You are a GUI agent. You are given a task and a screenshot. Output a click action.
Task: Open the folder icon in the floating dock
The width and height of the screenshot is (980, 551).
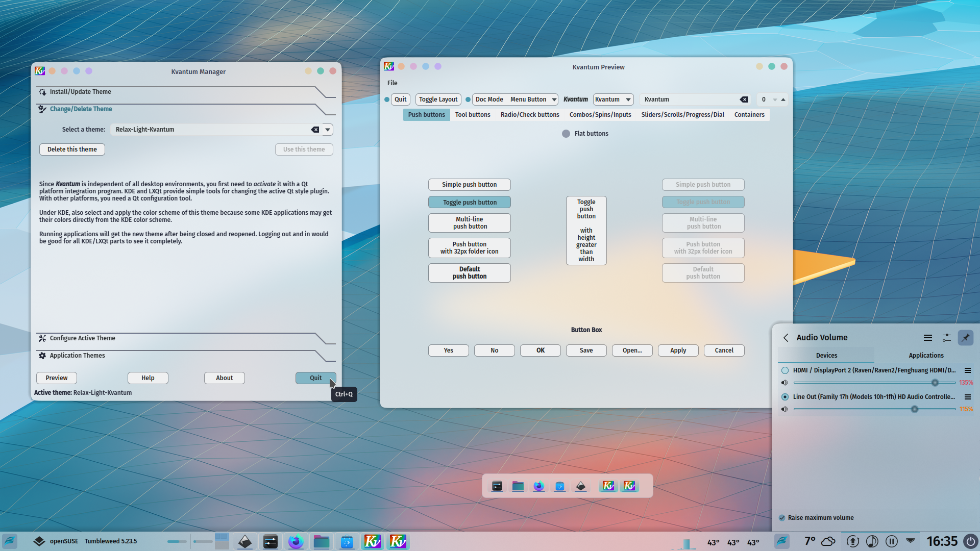point(518,486)
